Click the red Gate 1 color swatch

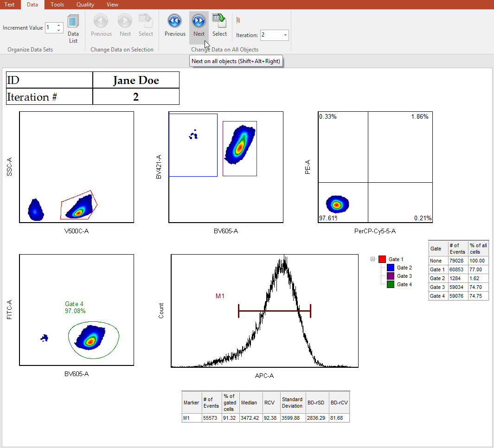coord(382,259)
